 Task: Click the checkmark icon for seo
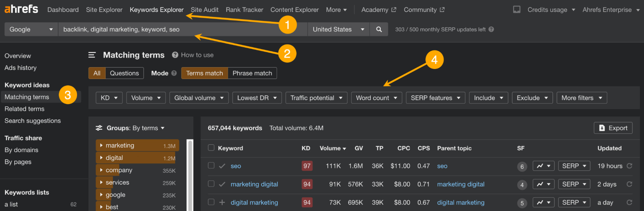click(x=222, y=166)
